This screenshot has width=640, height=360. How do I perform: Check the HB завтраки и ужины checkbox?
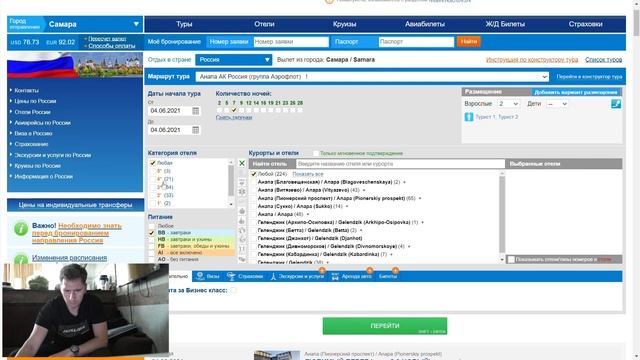pyautogui.click(x=152, y=239)
